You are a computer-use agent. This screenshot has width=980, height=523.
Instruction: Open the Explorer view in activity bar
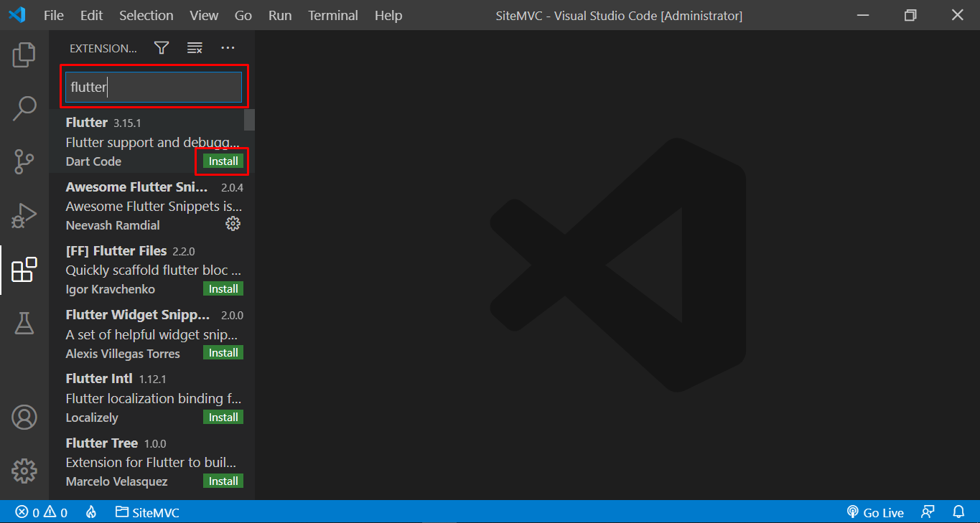click(x=24, y=55)
